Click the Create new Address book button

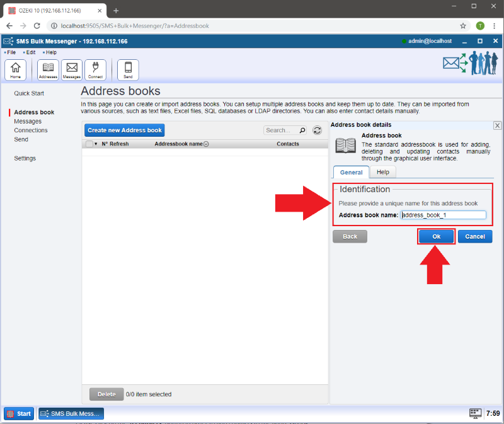(x=124, y=130)
